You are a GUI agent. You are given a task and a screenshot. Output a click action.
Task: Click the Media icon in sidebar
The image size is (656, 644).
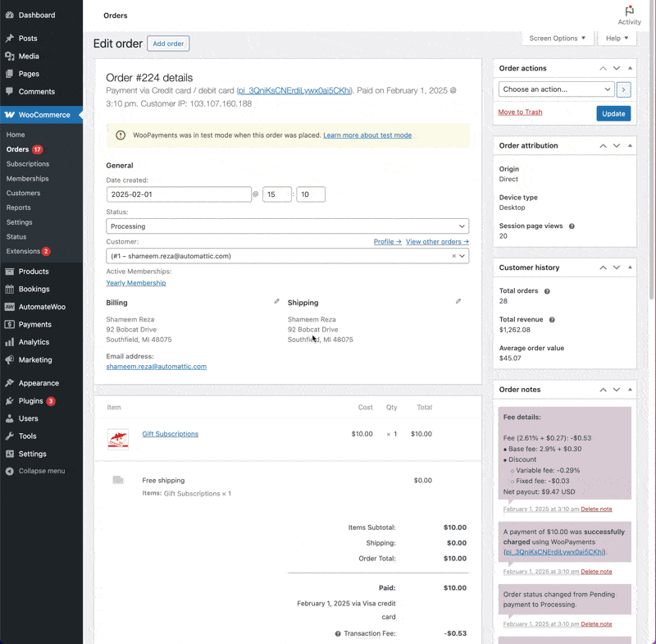click(x=10, y=56)
